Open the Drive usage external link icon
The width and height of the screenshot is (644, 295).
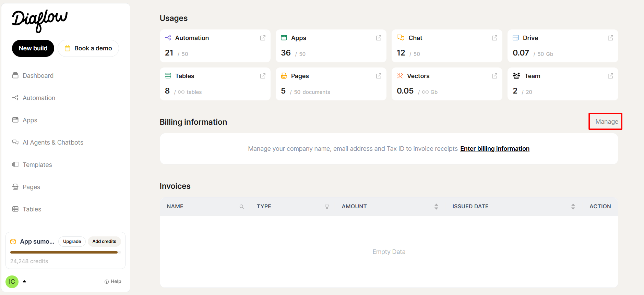[x=610, y=38]
